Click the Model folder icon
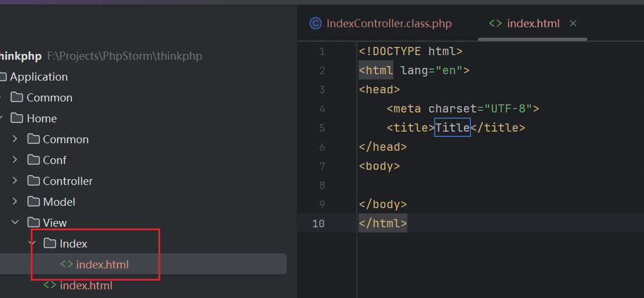This screenshot has width=644, height=298. (34, 202)
